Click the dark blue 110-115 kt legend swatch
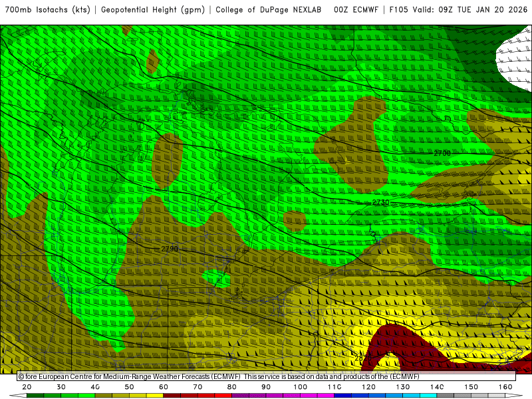The width and height of the screenshot is (532, 399). click(343, 396)
